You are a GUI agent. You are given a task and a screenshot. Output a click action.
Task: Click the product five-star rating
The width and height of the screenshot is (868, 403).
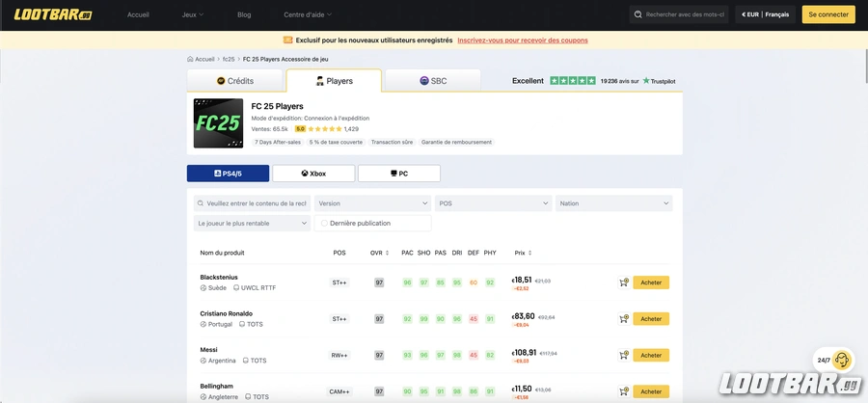click(x=325, y=128)
